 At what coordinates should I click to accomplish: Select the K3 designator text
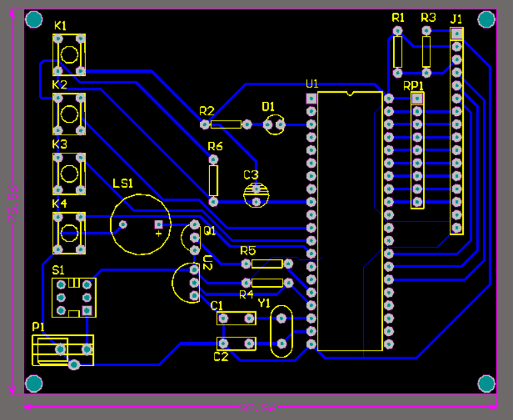(x=59, y=145)
